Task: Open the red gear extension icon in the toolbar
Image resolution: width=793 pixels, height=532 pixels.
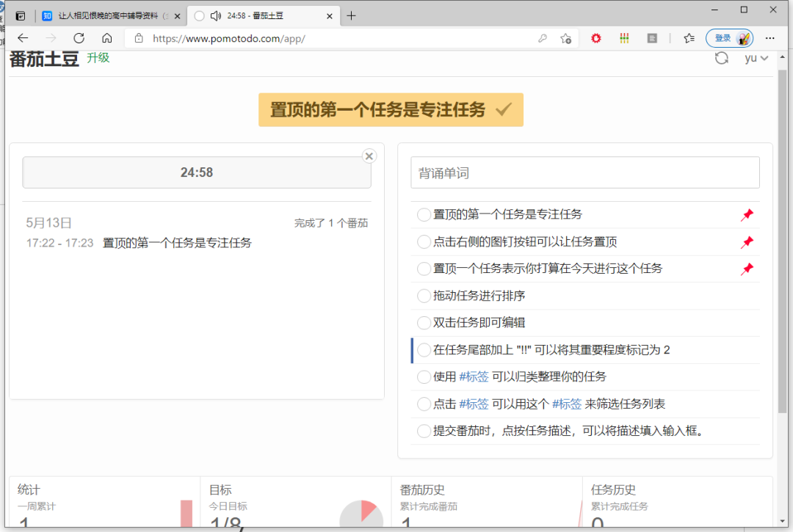Action: click(x=595, y=38)
